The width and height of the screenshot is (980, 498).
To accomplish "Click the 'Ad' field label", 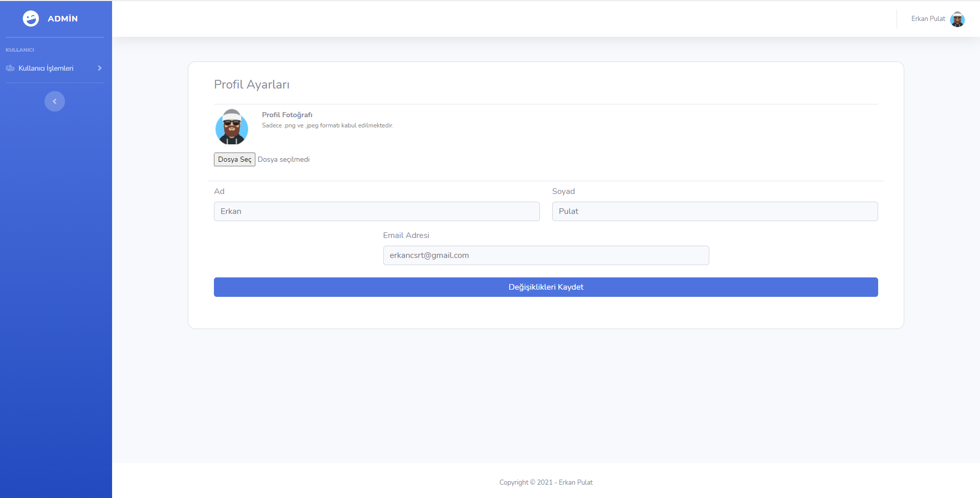I will coord(219,191).
